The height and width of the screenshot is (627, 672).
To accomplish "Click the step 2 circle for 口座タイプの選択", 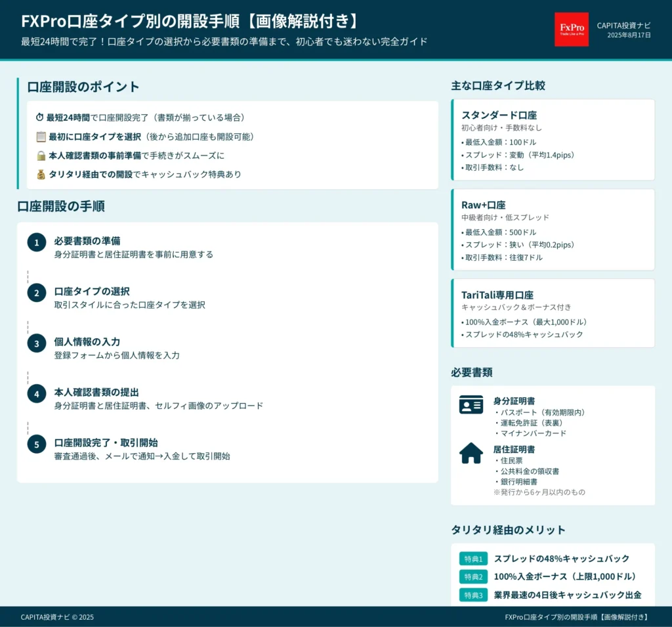I will 37,293.
